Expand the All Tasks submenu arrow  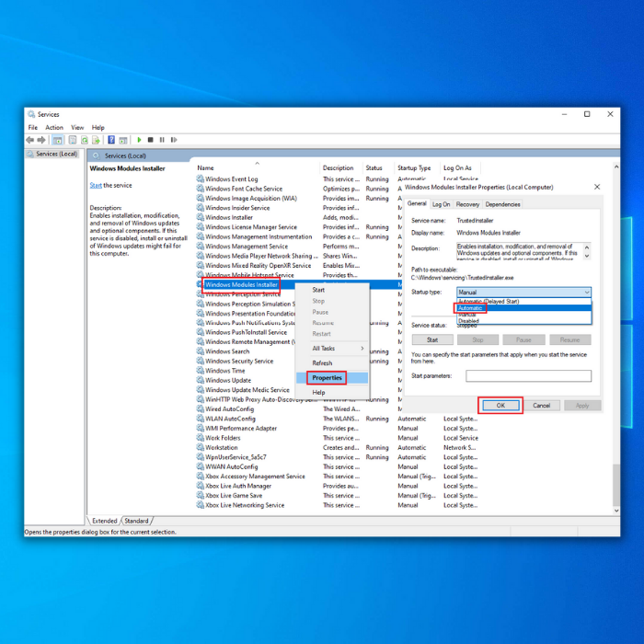pos(362,349)
